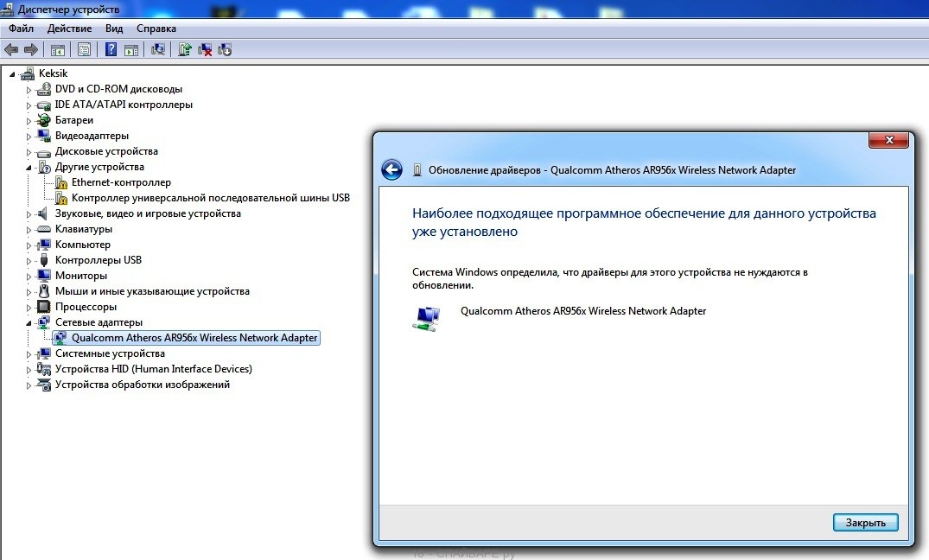Open Properties via the toolbar icon
The image size is (929, 560).
(x=84, y=50)
